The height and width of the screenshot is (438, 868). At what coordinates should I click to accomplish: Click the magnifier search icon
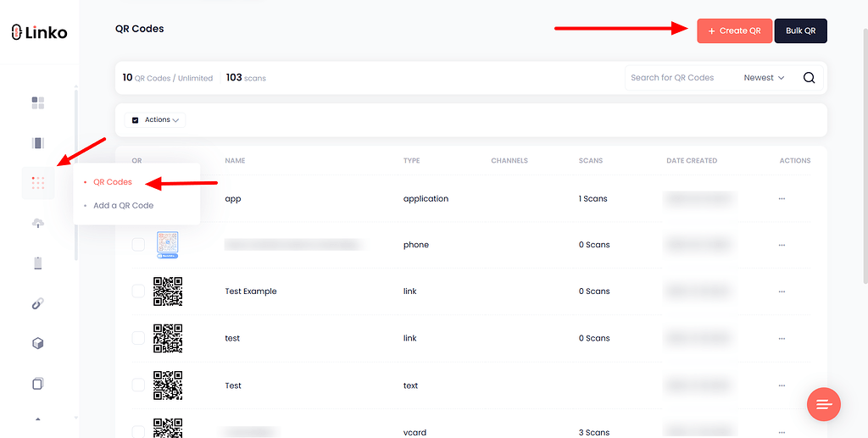click(x=809, y=78)
